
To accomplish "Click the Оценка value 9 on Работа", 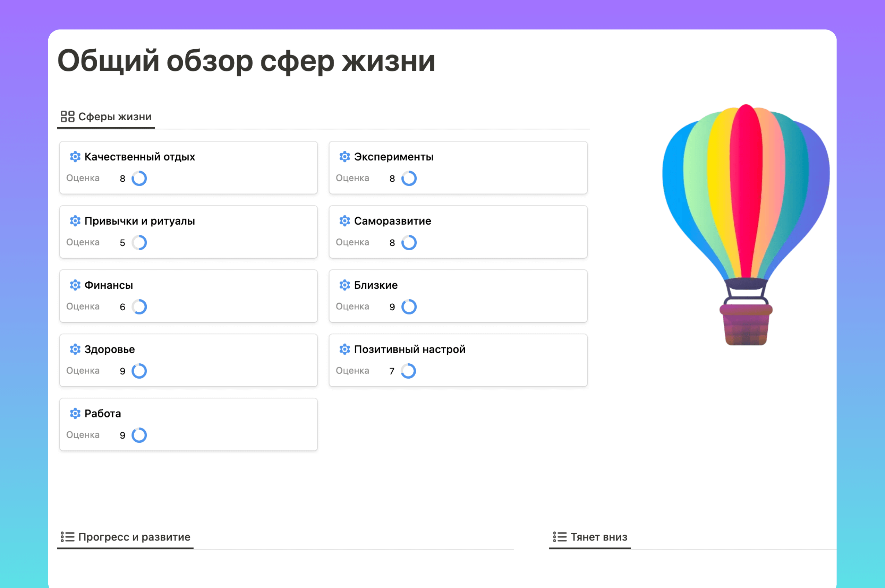I will (x=122, y=435).
